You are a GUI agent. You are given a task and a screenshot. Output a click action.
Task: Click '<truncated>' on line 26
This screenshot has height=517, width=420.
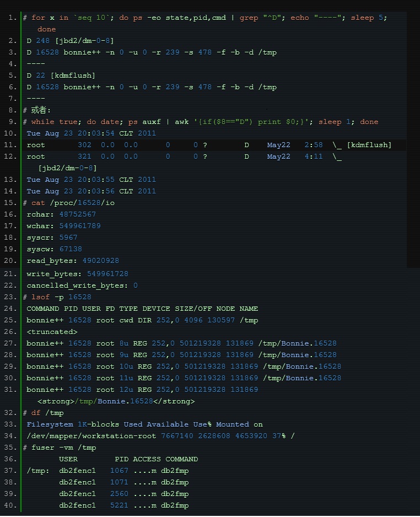coord(52,332)
